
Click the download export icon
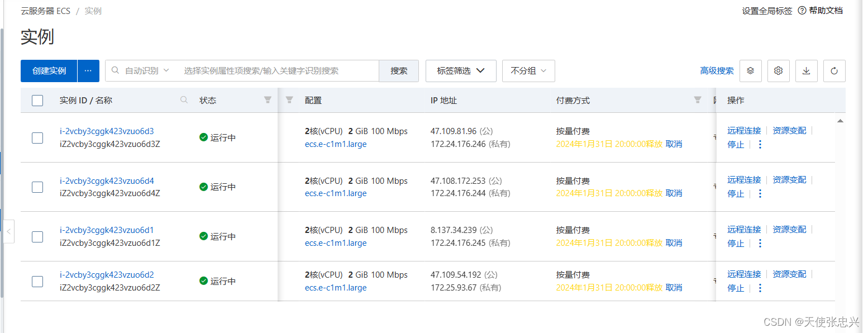click(x=806, y=71)
